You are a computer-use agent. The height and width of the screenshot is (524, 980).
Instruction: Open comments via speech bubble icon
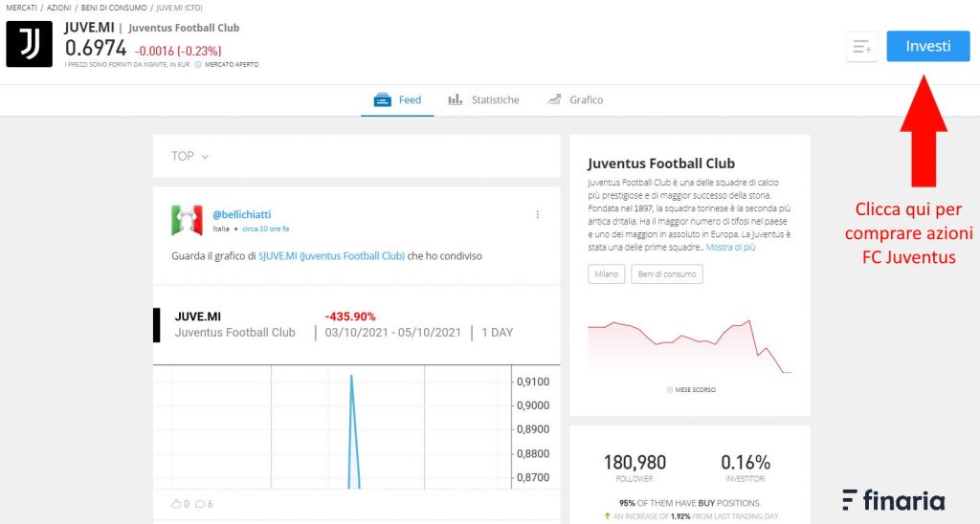(x=200, y=504)
